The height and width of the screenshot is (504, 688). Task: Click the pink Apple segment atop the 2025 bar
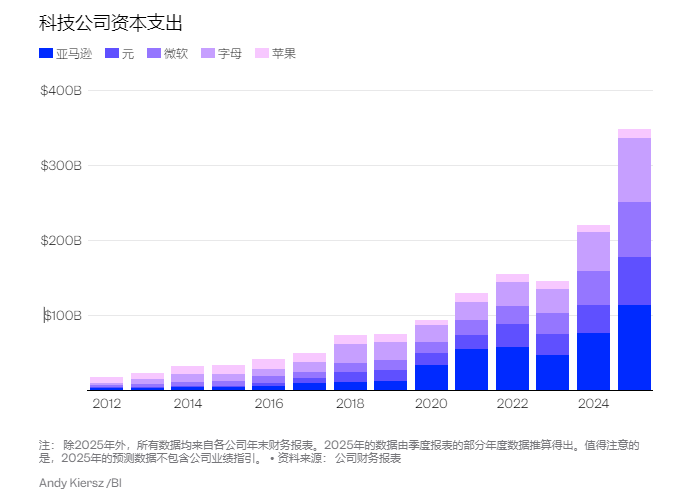pos(634,133)
